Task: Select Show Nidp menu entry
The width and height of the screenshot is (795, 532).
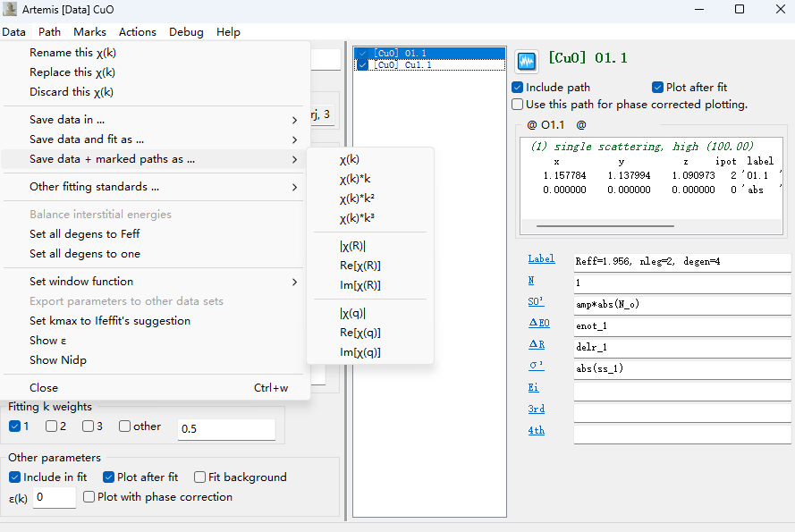Action: point(58,360)
